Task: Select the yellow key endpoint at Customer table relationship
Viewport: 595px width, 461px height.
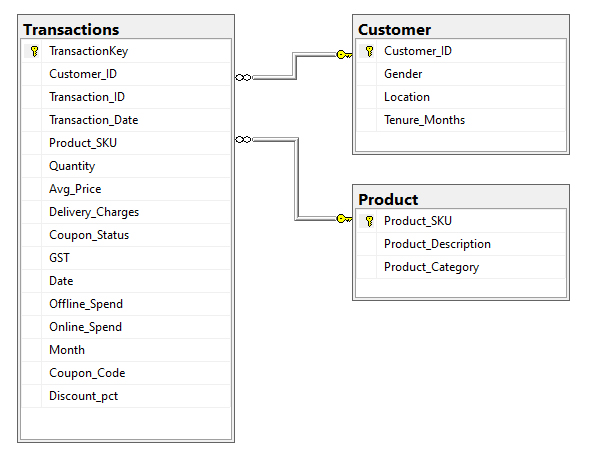Action: (344, 55)
